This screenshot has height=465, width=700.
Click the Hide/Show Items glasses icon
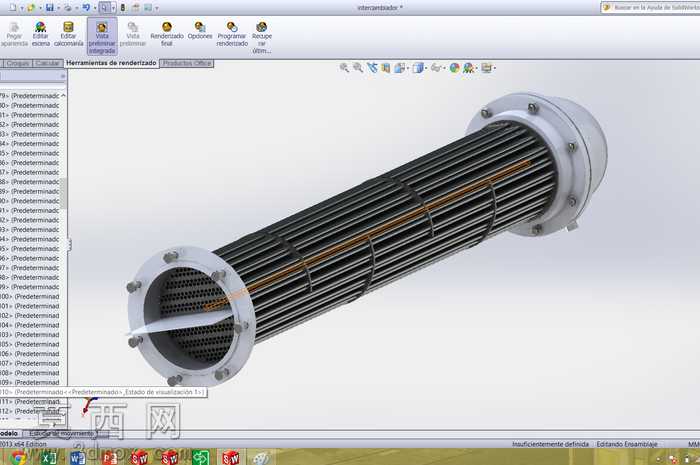point(436,68)
